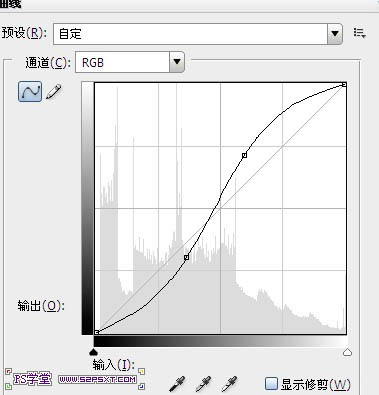The height and width of the screenshot is (395, 379).
Task: Enable the 显示修剪 checkbox
Action: click(x=271, y=383)
